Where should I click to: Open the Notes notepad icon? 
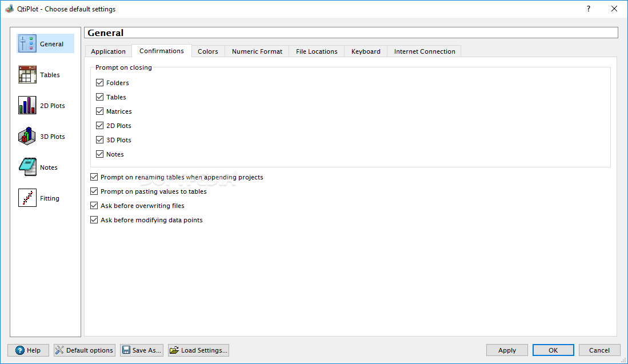(27, 167)
